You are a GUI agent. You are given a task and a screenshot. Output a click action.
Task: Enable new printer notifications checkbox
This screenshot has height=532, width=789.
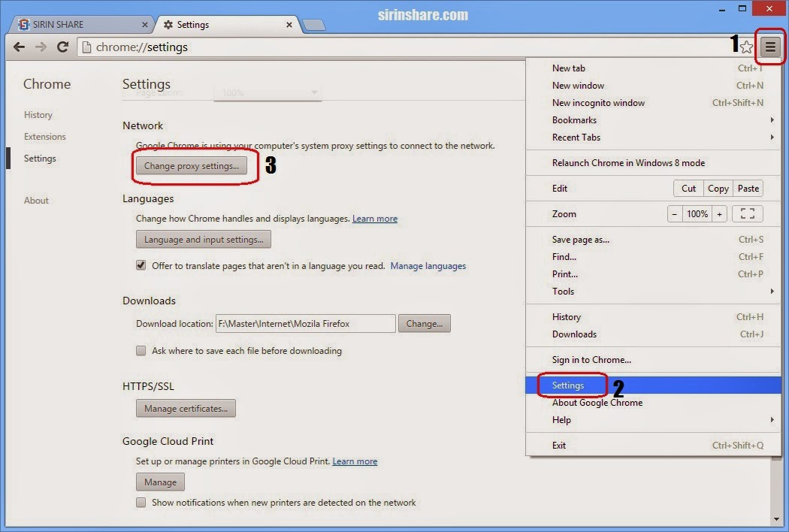141,502
